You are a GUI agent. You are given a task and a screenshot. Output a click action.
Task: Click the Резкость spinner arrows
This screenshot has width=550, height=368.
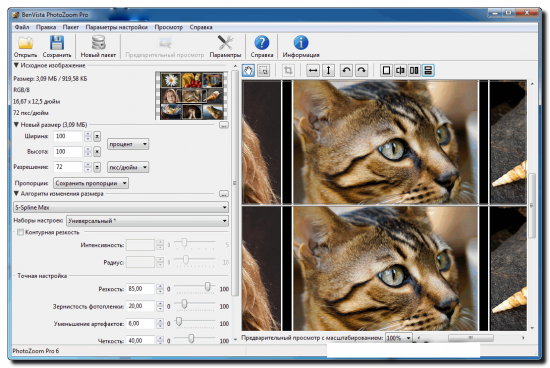tap(160, 289)
